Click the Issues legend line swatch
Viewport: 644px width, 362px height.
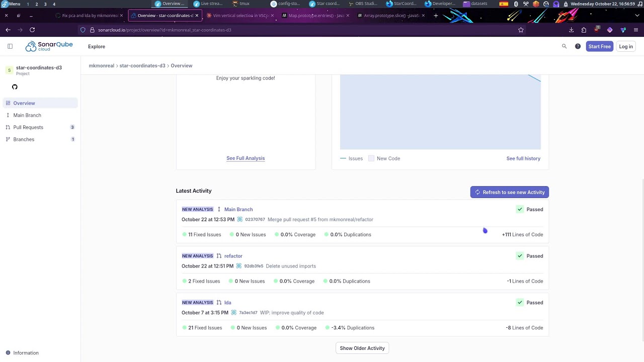click(x=343, y=158)
